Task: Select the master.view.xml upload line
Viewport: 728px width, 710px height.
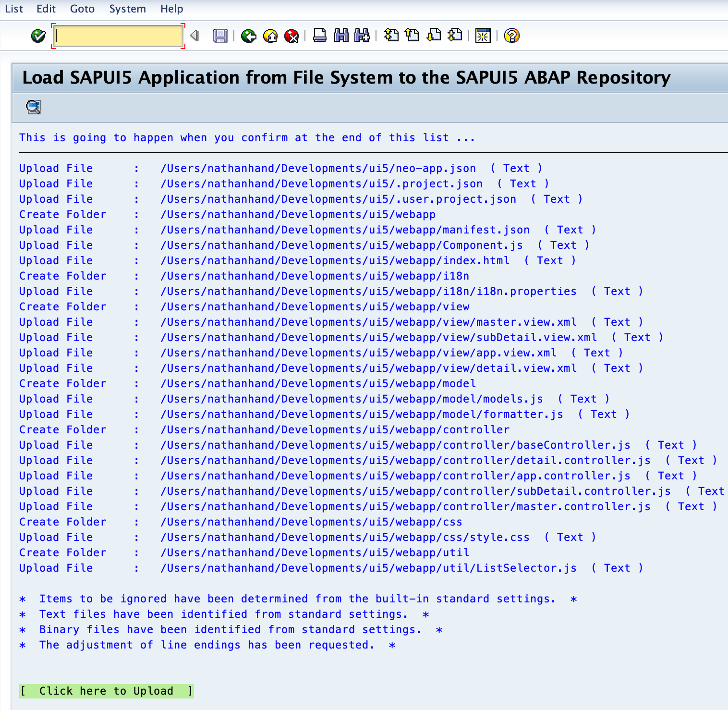Action: (x=331, y=322)
